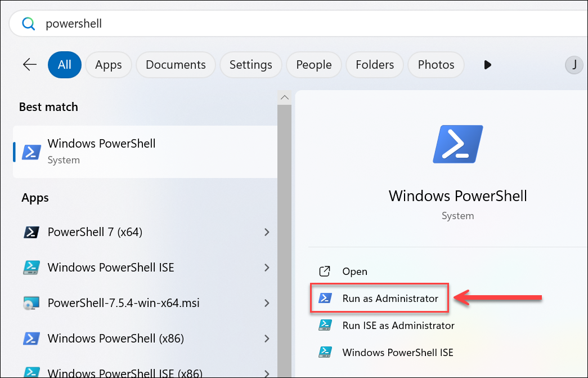The width and height of the screenshot is (588, 378).
Task: Expand PowerShell 7 (x64) options chevron
Action: (267, 232)
